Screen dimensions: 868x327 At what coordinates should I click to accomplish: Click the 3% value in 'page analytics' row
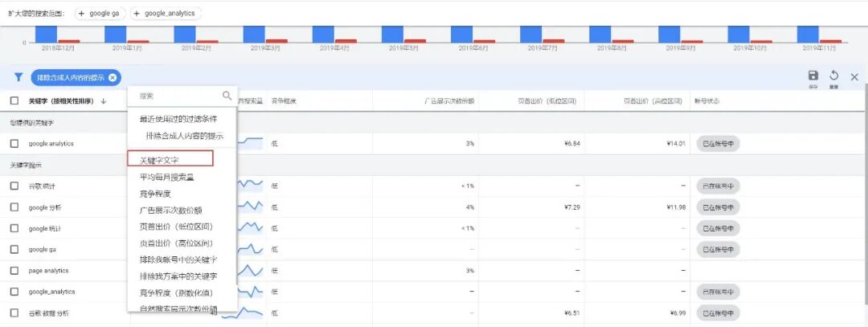(470, 271)
